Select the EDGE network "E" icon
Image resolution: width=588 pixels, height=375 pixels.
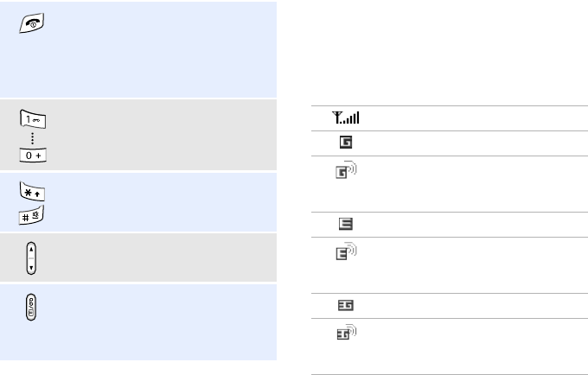pos(345,225)
